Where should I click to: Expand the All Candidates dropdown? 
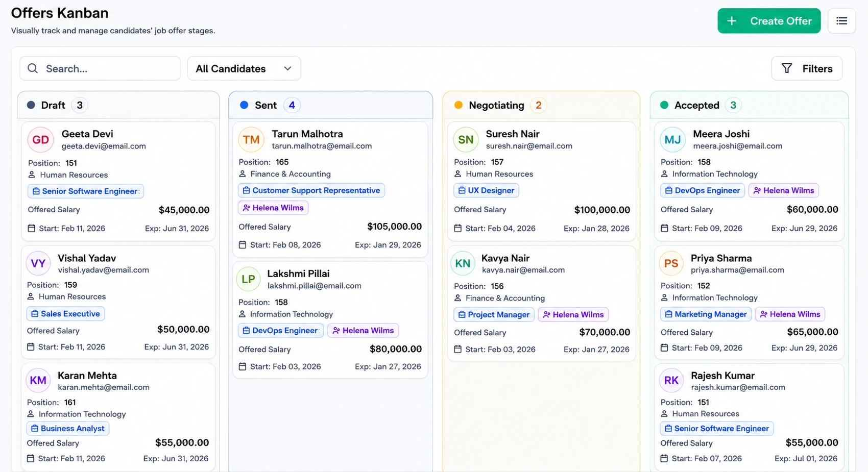[x=244, y=68]
